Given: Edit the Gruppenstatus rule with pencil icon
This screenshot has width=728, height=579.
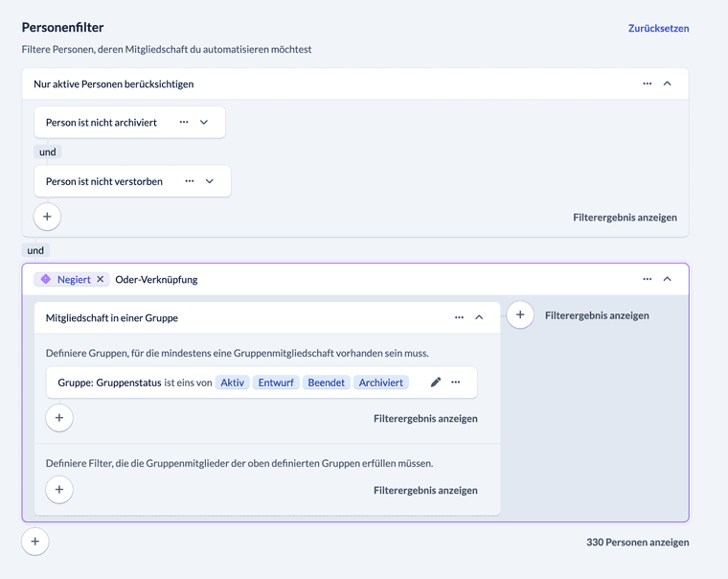Looking at the screenshot, I should [436, 382].
